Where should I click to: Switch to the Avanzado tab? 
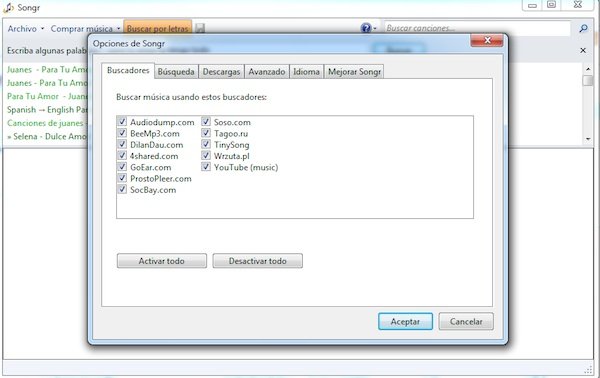click(x=267, y=72)
